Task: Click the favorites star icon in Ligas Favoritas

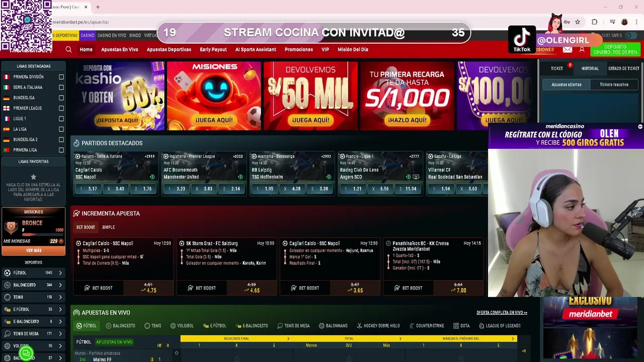Action: point(33,177)
